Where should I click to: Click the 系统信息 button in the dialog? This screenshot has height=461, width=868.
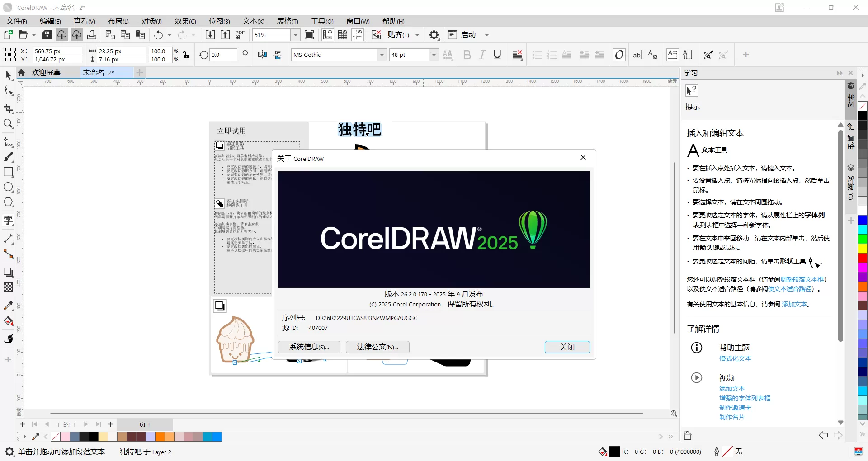[x=309, y=347]
